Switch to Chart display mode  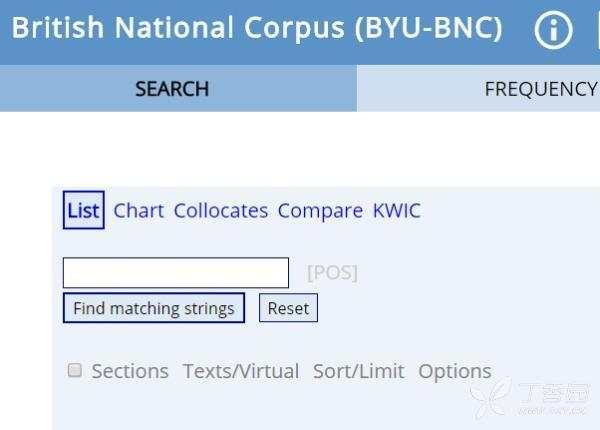click(138, 211)
